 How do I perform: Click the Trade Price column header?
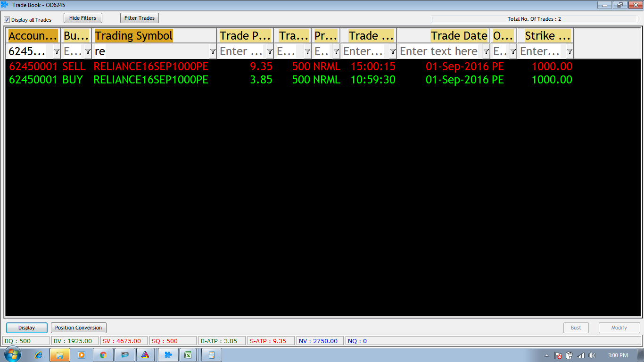245,36
